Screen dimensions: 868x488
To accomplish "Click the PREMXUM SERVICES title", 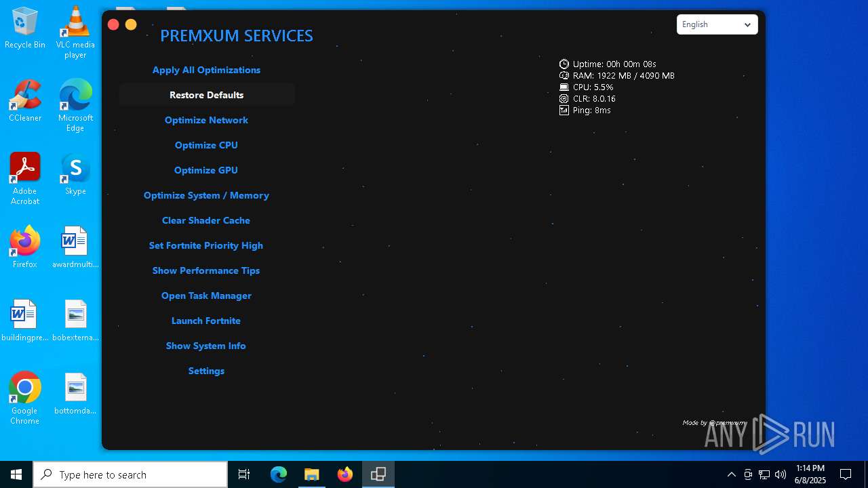I will tap(237, 36).
